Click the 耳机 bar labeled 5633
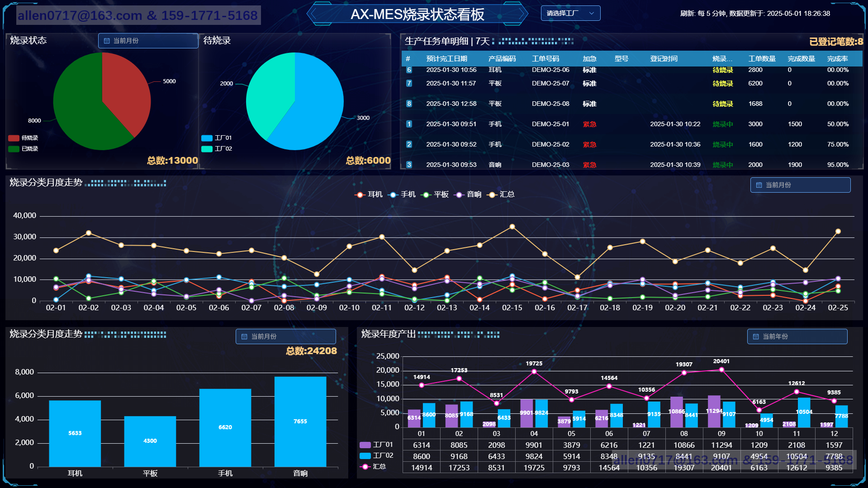The image size is (868, 488). pos(75,433)
